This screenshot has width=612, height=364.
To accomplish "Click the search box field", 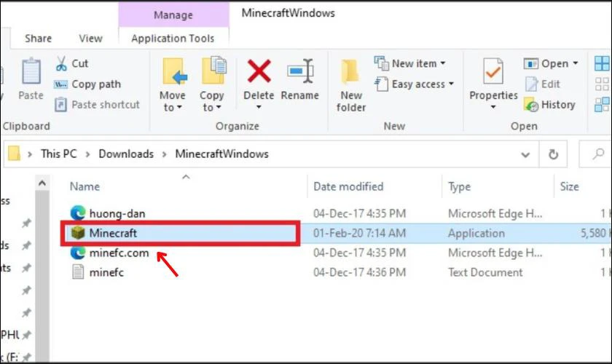I will [596, 154].
